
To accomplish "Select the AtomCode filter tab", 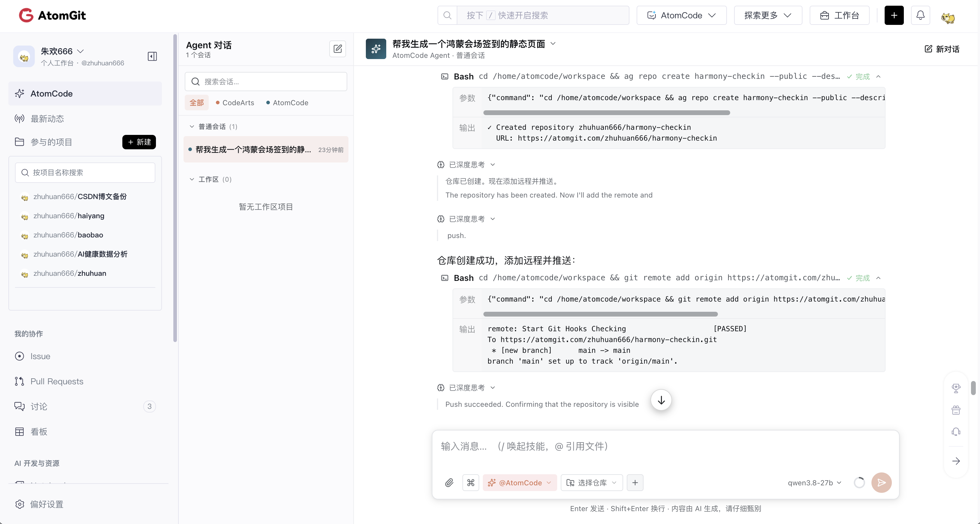I will tap(287, 103).
